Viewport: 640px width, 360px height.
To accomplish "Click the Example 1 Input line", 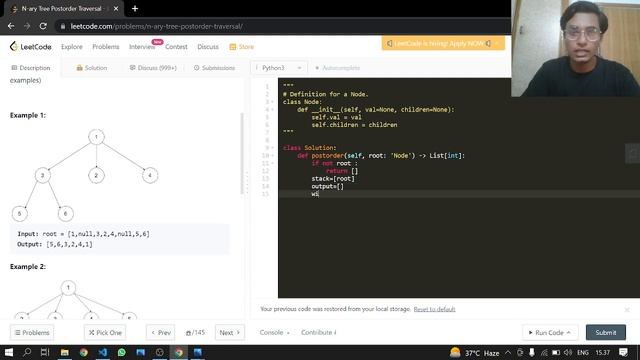I will pyautogui.click(x=83, y=234).
